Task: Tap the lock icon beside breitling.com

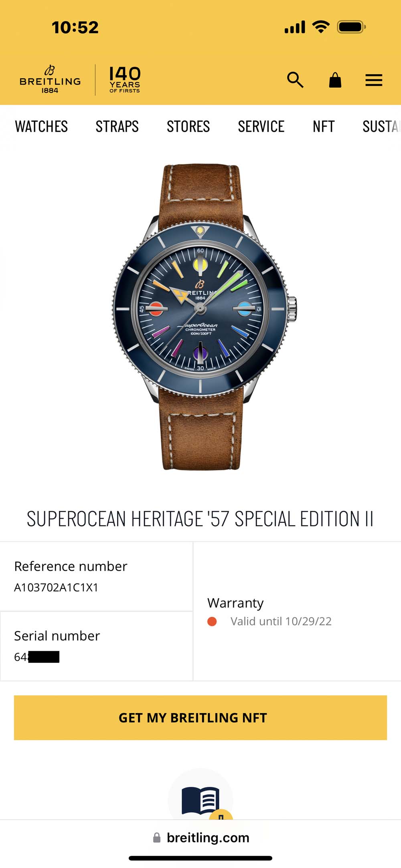Action: (157, 838)
